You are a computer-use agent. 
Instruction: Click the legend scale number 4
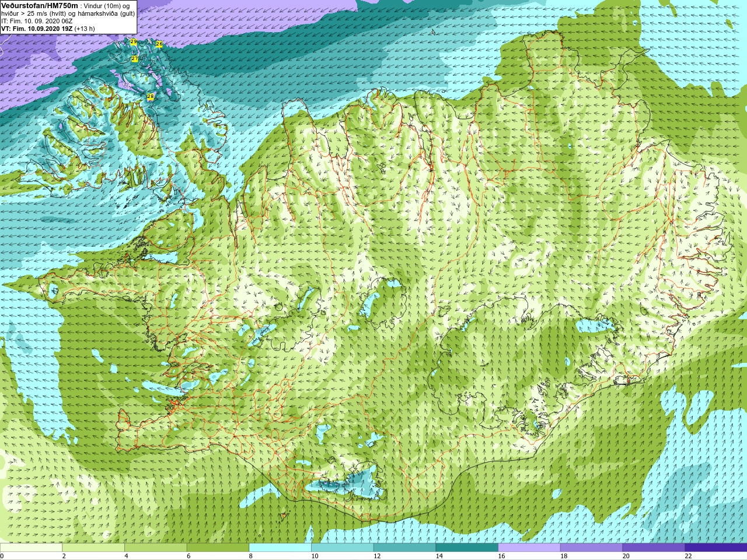[x=126, y=556]
